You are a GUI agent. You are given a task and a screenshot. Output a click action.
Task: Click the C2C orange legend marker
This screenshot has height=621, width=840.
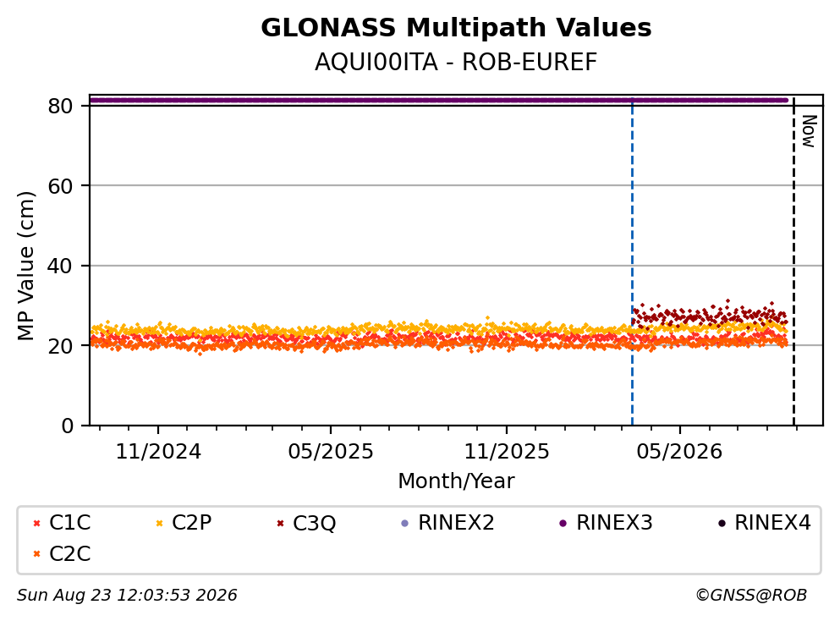pos(36,554)
